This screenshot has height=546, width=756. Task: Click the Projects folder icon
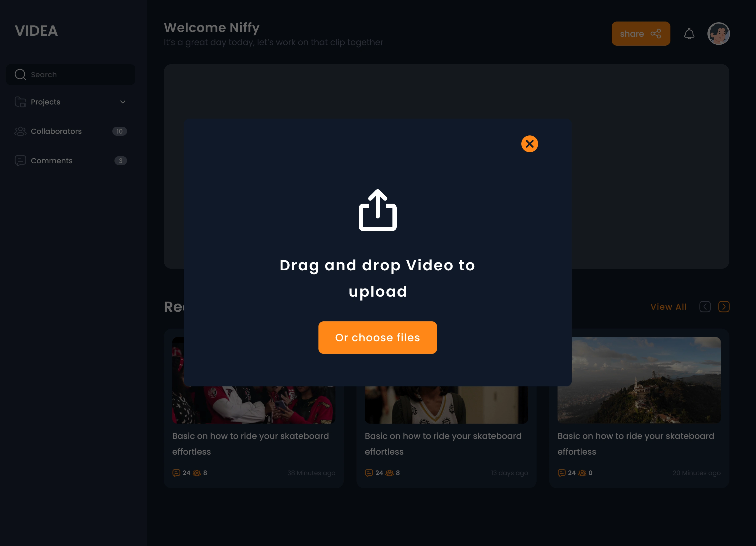click(x=20, y=102)
